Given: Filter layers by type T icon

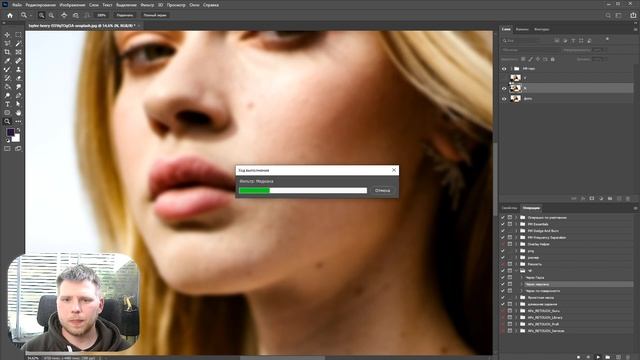Looking at the screenshot, I should (573, 41).
